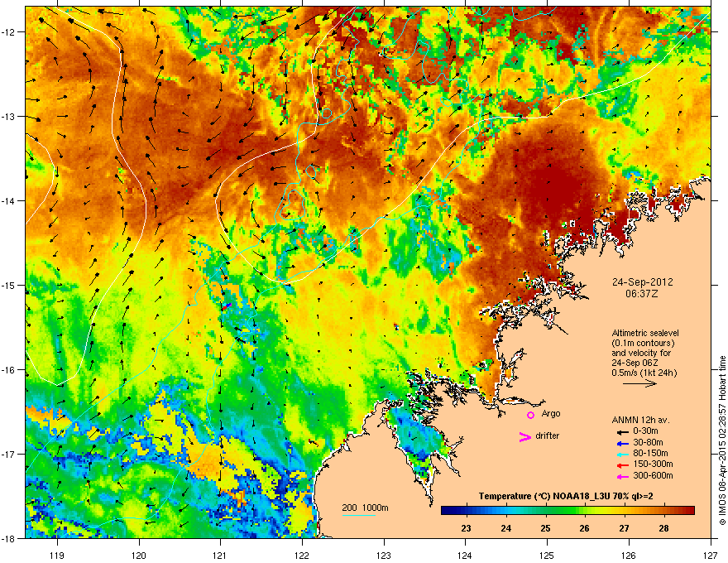Click colorbar tick label '28'
Screen dimensions: 728x563
coord(664,528)
